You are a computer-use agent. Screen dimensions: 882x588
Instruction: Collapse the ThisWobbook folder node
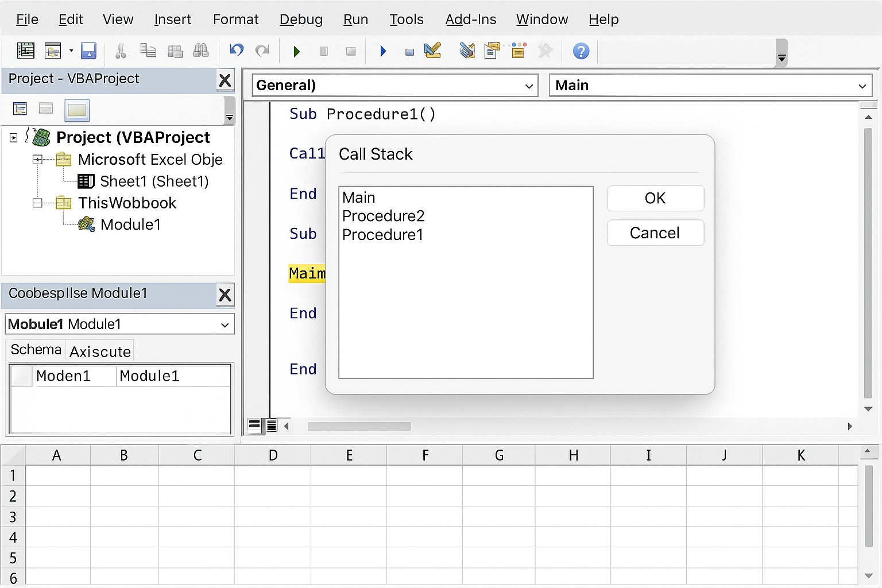pos(37,203)
